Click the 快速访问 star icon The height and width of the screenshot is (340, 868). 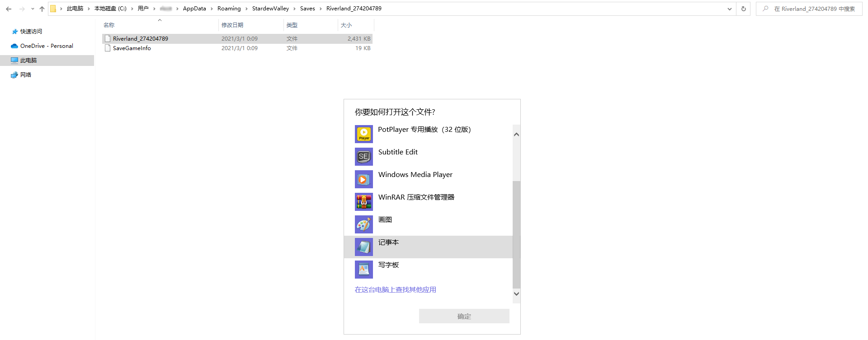point(15,32)
